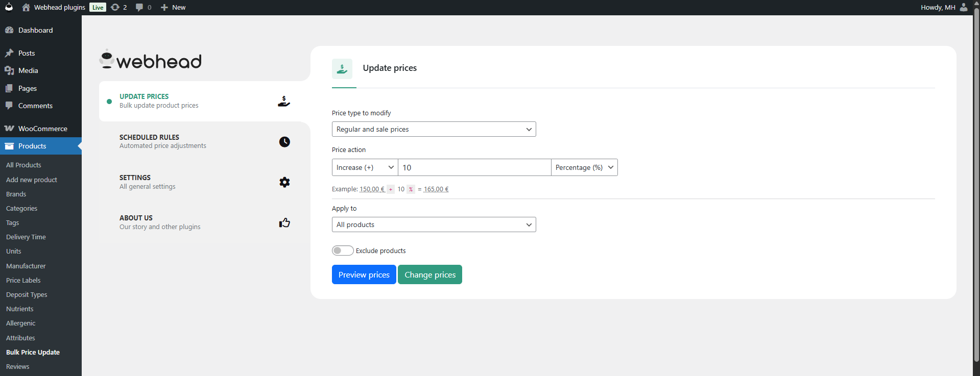
Task: Click the home icon beside Webhead plugins
Action: tap(26, 7)
